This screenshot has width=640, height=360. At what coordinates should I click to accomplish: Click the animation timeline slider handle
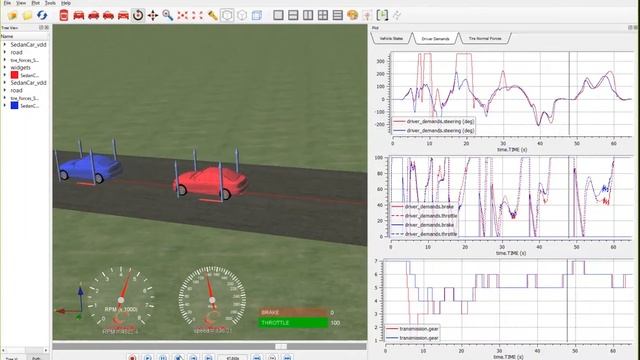(280, 347)
